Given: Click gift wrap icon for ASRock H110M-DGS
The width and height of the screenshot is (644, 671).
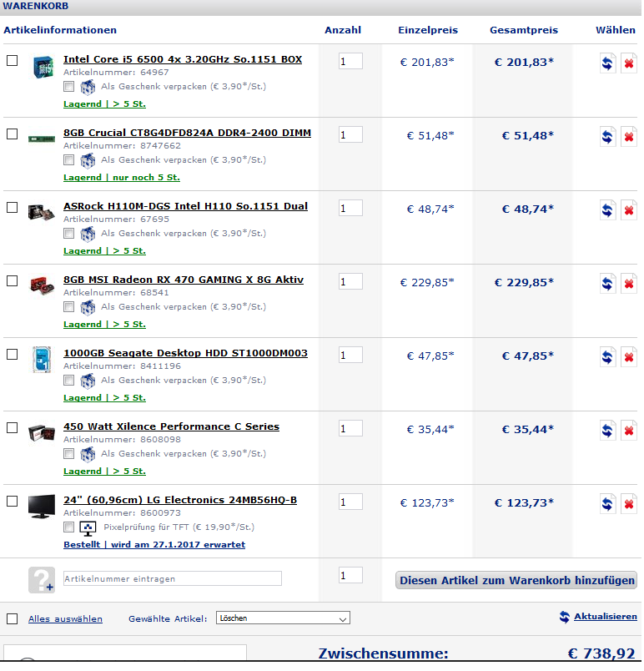Looking at the screenshot, I should pyautogui.click(x=88, y=234).
